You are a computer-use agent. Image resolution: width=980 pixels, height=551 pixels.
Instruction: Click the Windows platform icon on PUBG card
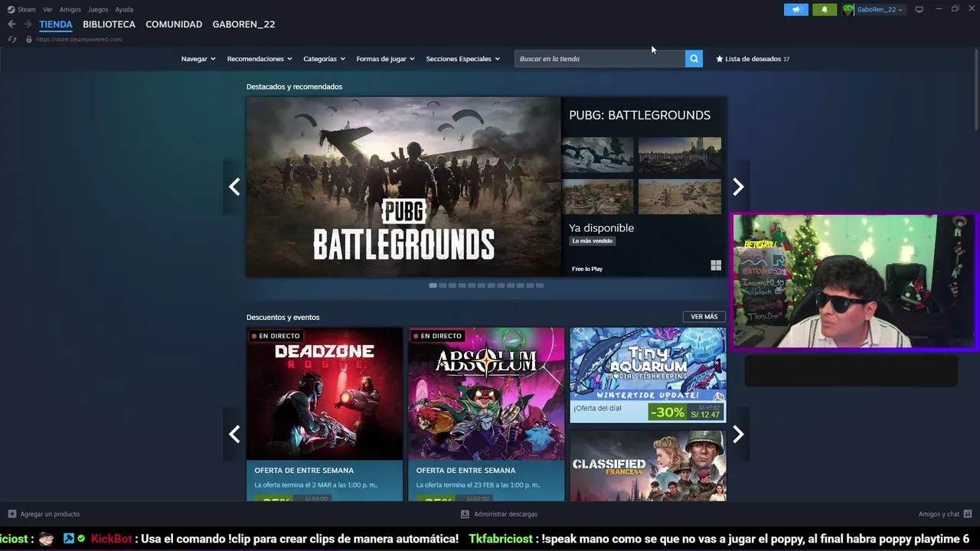click(716, 266)
